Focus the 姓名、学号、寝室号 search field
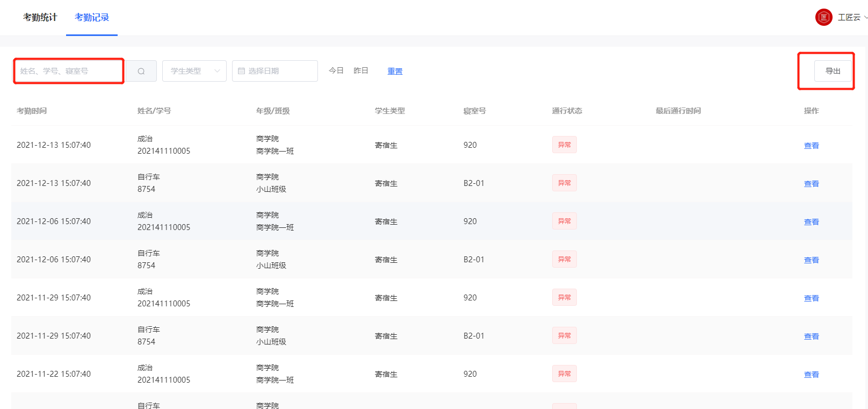868x409 pixels. pyautogui.click(x=69, y=71)
